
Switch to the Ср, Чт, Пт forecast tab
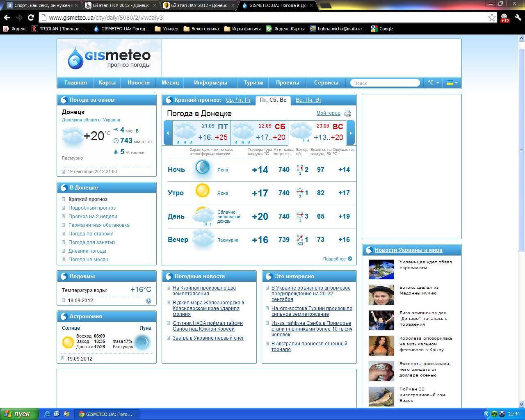pos(238,100)
